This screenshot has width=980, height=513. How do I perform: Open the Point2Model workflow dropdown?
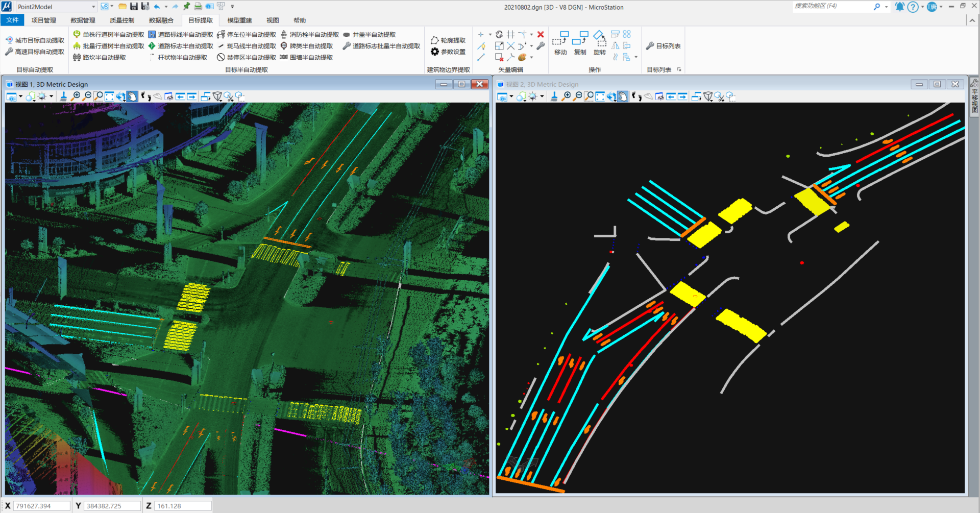pos(56,7)
